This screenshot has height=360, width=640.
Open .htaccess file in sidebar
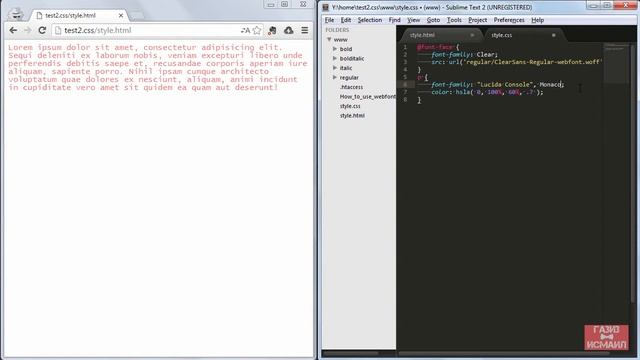pos(351,87)
